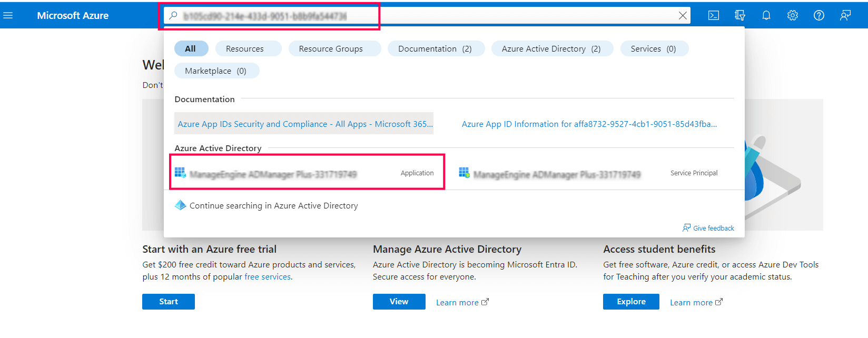This screenshot has height=338, width=868.
Task: Click the Give feedback link
Action: coord(713,228)
